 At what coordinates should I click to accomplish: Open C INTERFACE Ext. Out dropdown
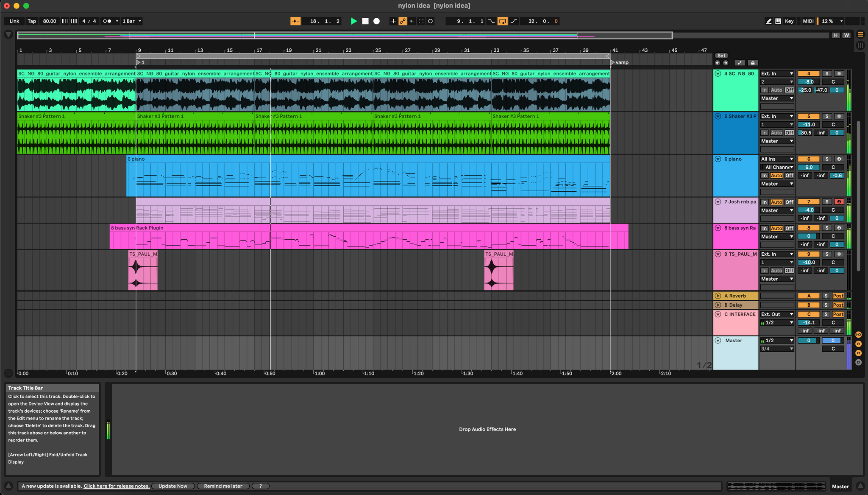pos(777,314)
